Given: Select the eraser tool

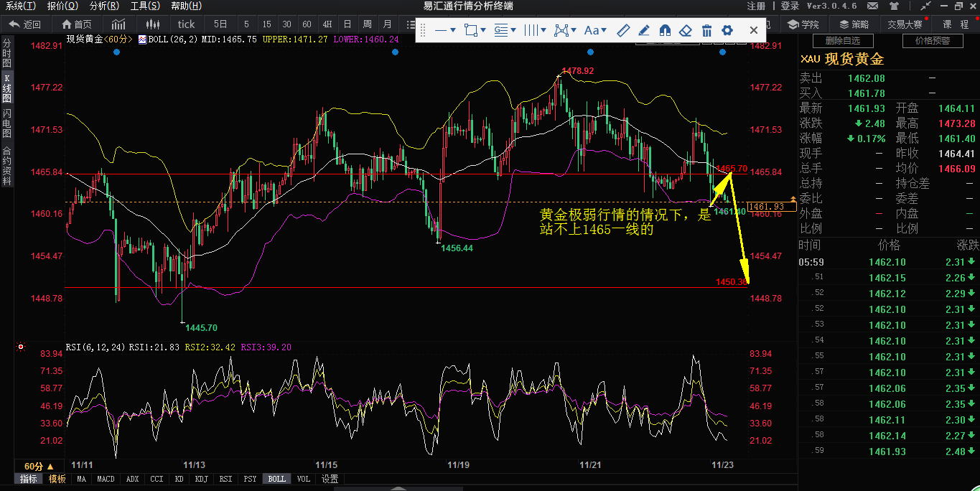Looking at the screenshot, I should click(x=686, y=30).
